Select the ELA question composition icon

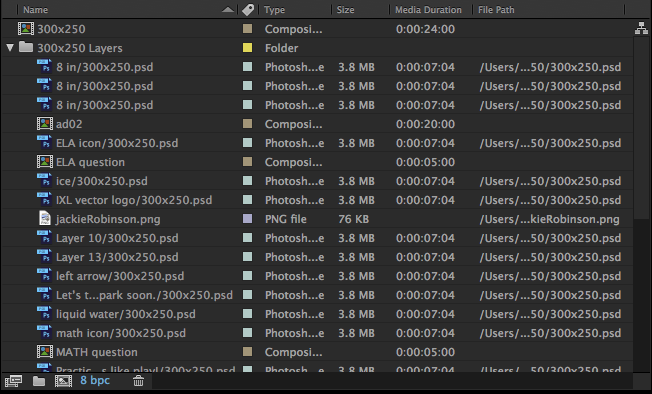(44, 162)
